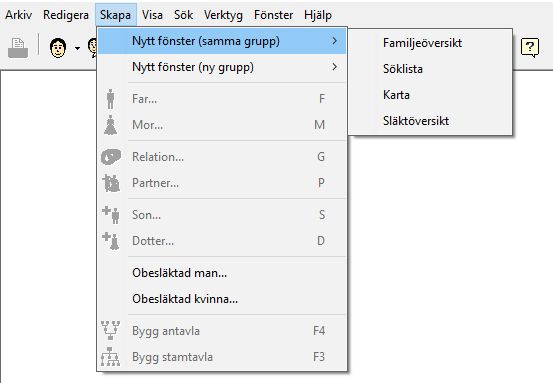Expand Nytt fönster (samma grupp) submenu arrow

tap(334, 41)
